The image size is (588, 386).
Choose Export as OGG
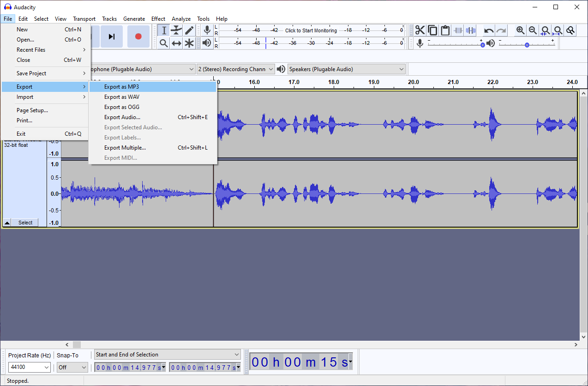pos(153,107)
